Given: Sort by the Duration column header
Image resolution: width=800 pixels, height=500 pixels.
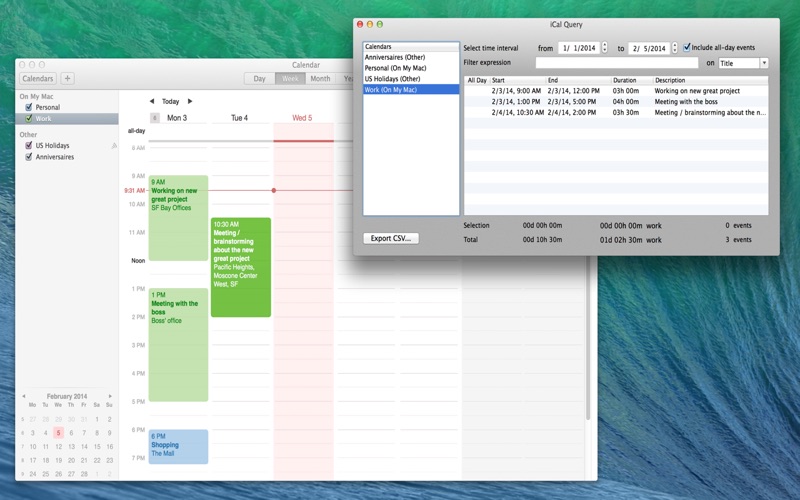Looking at the screenshot, I should pyautogui.click(x=632, y=80).
